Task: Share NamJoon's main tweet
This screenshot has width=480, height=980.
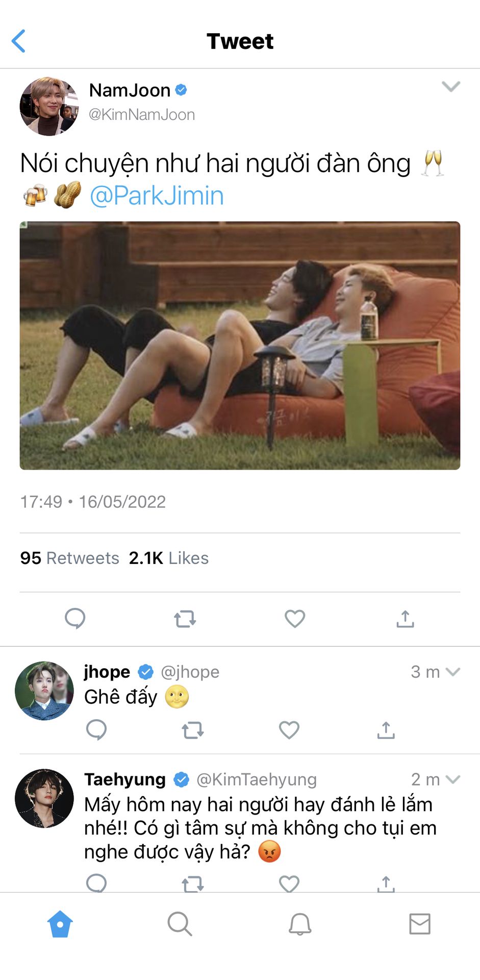Action: 405,618
